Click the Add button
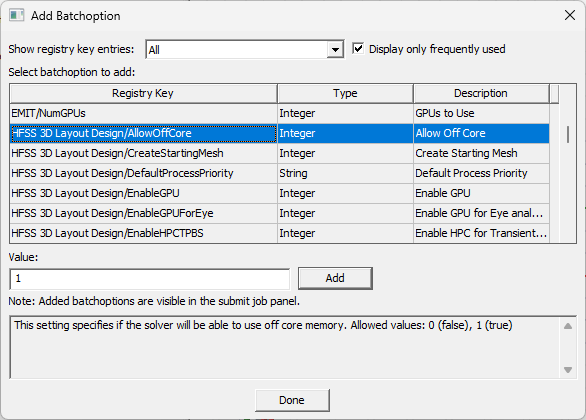Screen dimensions: 586x420 pyautogui.click(x=335, y=278)
